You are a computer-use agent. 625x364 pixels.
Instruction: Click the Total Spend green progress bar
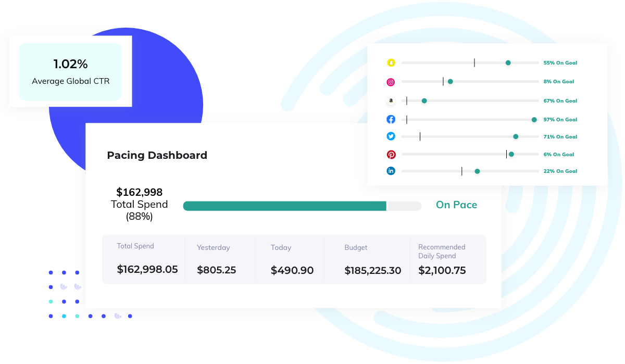pyautogui.click(x=285, y=206)
